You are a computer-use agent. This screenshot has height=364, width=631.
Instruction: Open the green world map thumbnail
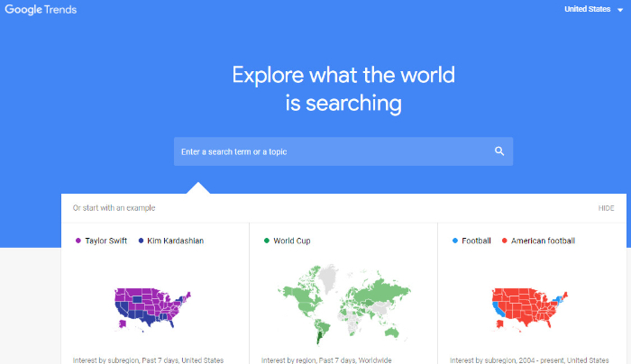(x=344, y=304)
